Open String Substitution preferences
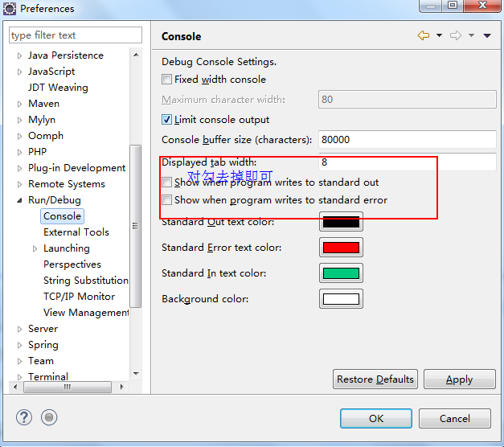Image resolution: width=504 pixels, height=447 pixels. 86,281
